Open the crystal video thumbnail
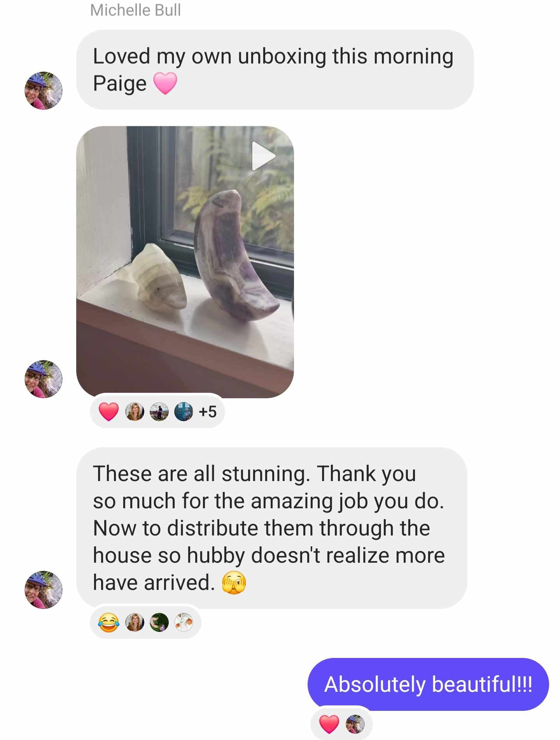The image size is (560, 740). [185, 262]
